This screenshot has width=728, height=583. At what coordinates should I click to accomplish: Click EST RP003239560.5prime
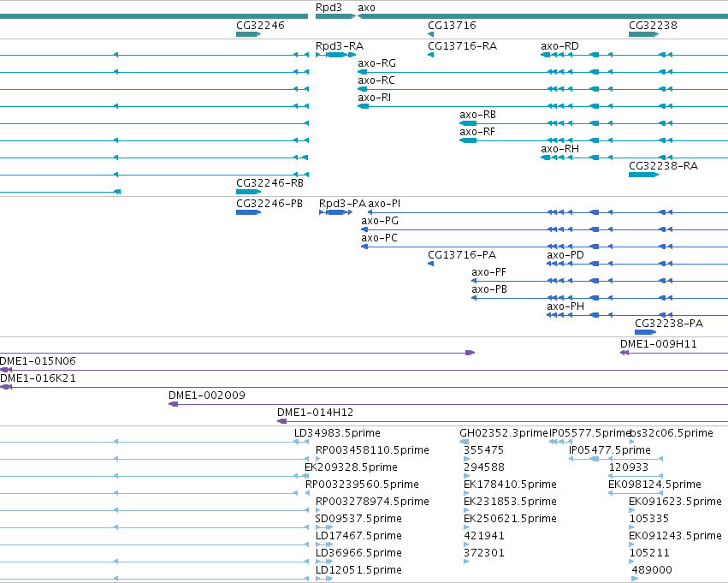point(362,485)
